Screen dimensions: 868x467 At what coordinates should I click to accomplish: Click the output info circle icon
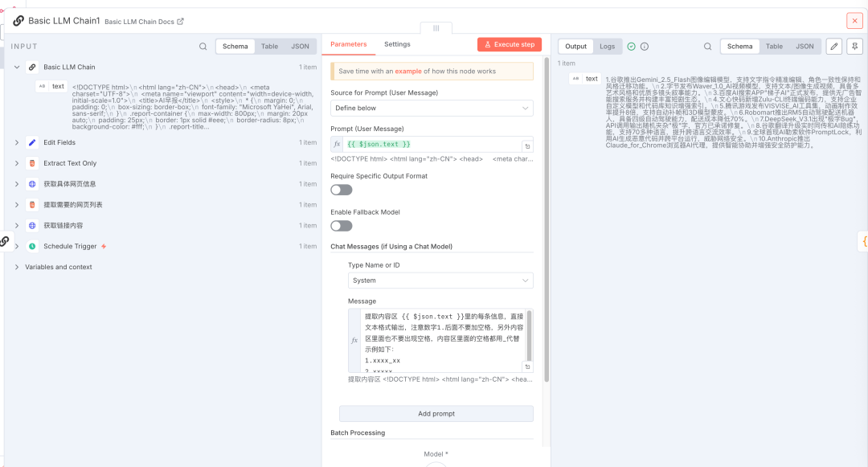click(645, 47)
